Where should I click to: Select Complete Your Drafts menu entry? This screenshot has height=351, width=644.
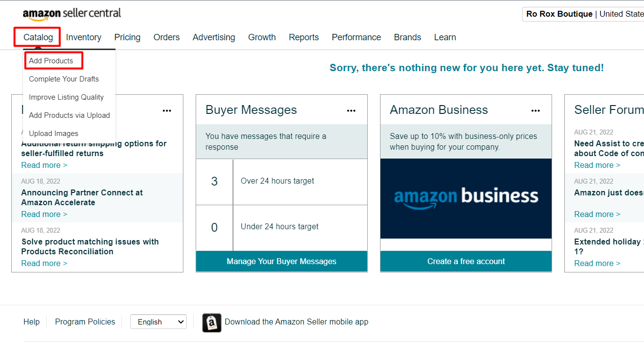(x=64, y=79)
